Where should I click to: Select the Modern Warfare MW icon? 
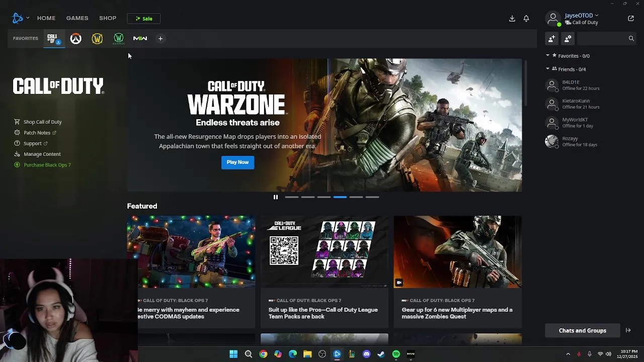[x=140, y=39]
